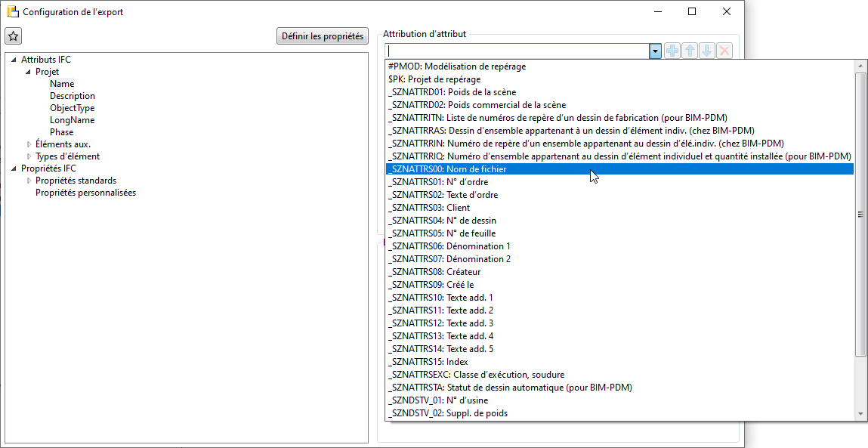Expand the Propriétés standards node

[29, 181]
